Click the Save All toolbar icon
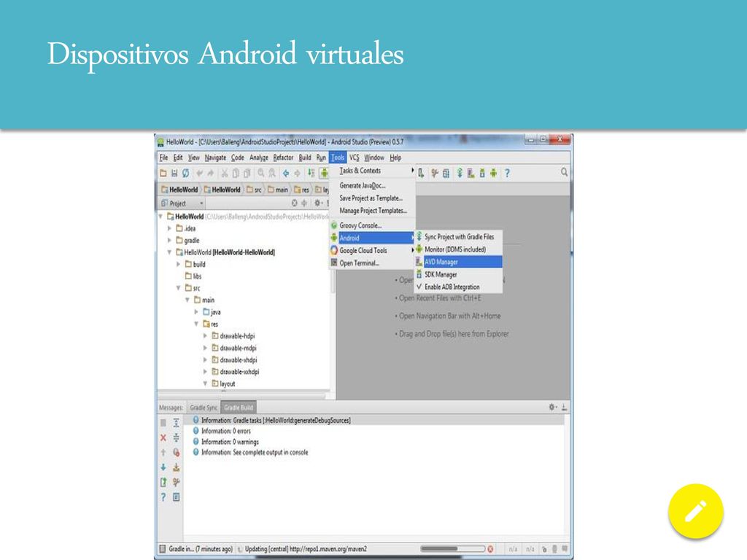This screenshot has height=560, width=747. [x=174, y=174]
